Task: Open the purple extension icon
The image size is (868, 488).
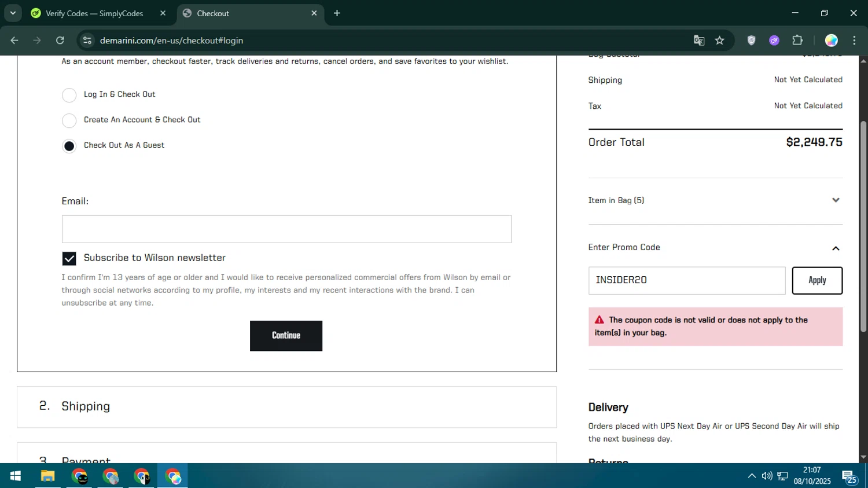Action: (x=774, y=41)
